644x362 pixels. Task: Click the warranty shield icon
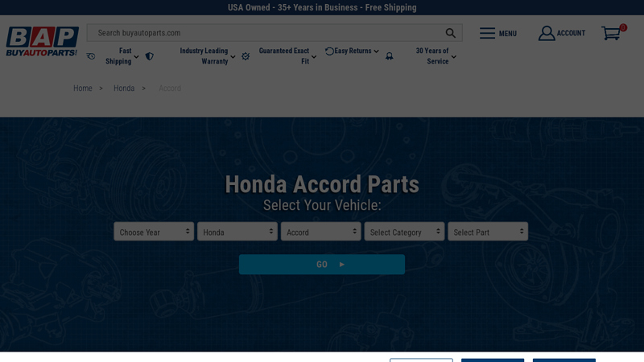pyautogui.click(x=150, y=56)
